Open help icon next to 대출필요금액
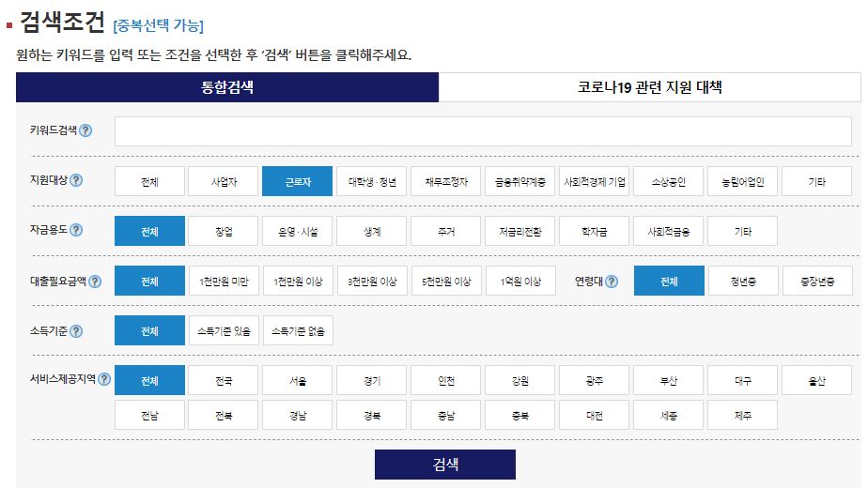 point(95,282)
